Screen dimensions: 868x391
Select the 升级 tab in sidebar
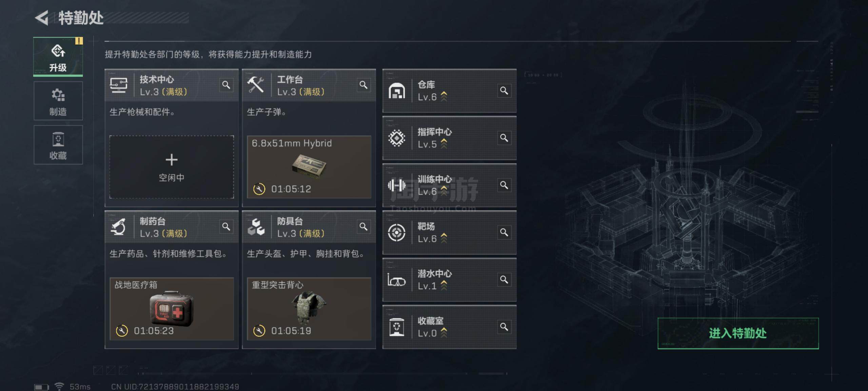click(x=58, y=57)
